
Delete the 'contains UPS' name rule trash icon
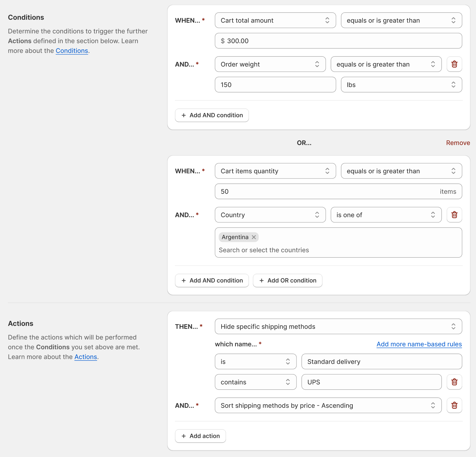(x=454, y=382)
